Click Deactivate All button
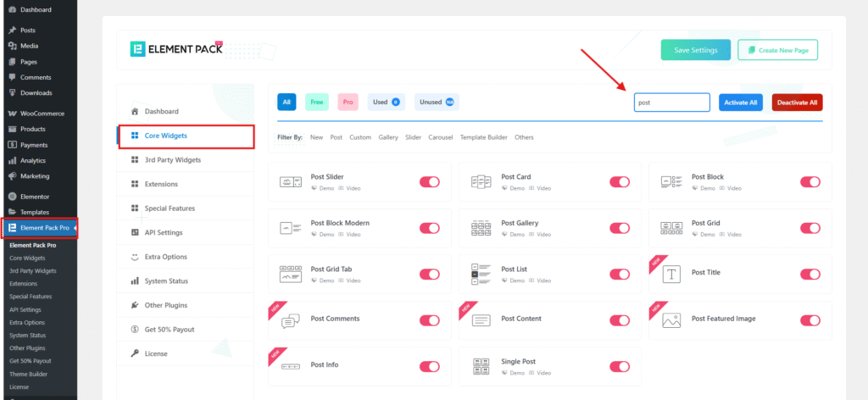 tap(797, 103)
